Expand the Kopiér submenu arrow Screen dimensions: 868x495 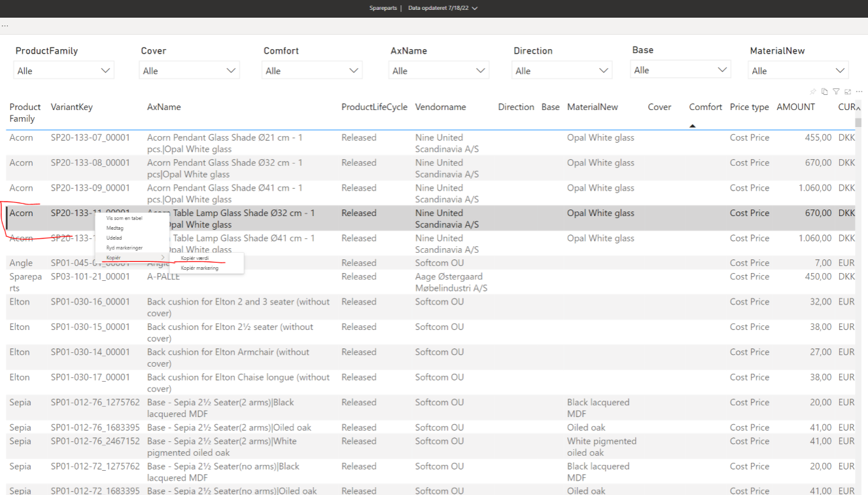point(163,258)
